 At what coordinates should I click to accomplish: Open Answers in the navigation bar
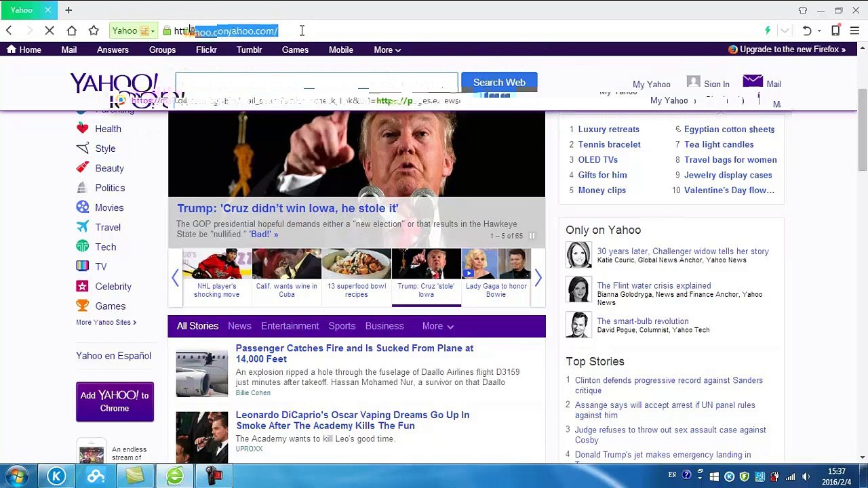click(x=113, y=49)
